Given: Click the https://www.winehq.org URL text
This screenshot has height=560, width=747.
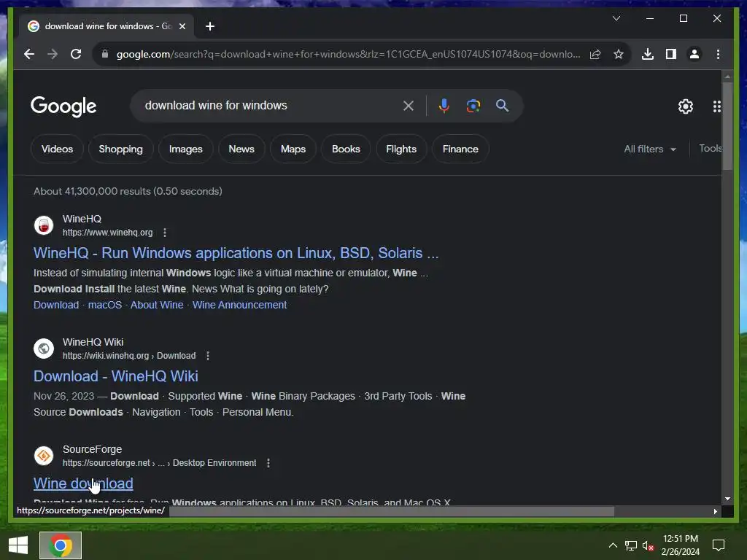Looking at the screenshot, I should [108, 233].
